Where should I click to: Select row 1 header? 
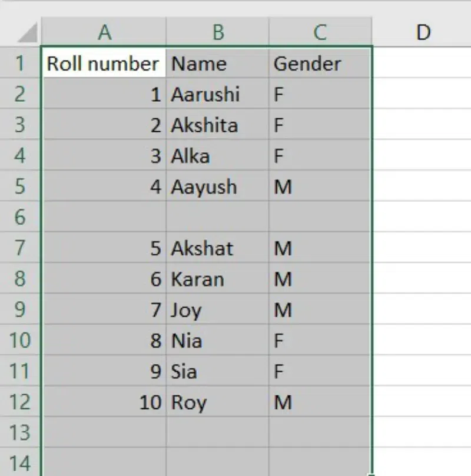[20, 63]
